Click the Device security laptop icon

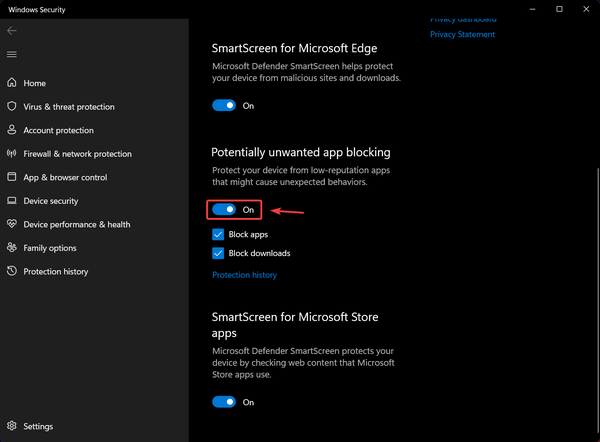point(12,201)
